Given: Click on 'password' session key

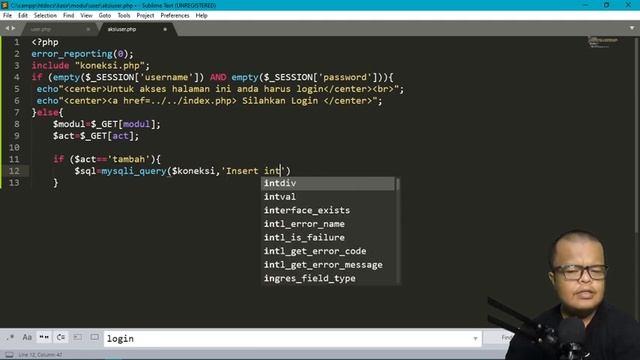Looking at the screenshot, I should [345, 77].
